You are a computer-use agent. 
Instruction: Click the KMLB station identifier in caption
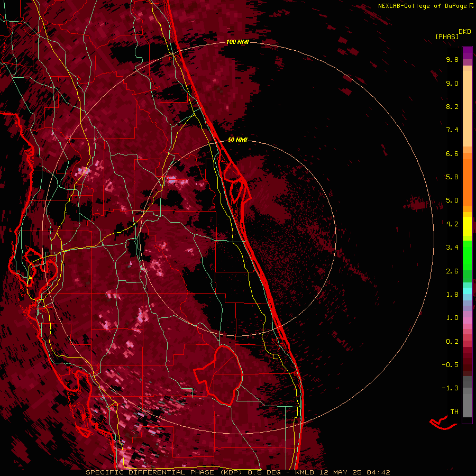tap(305, 472)
